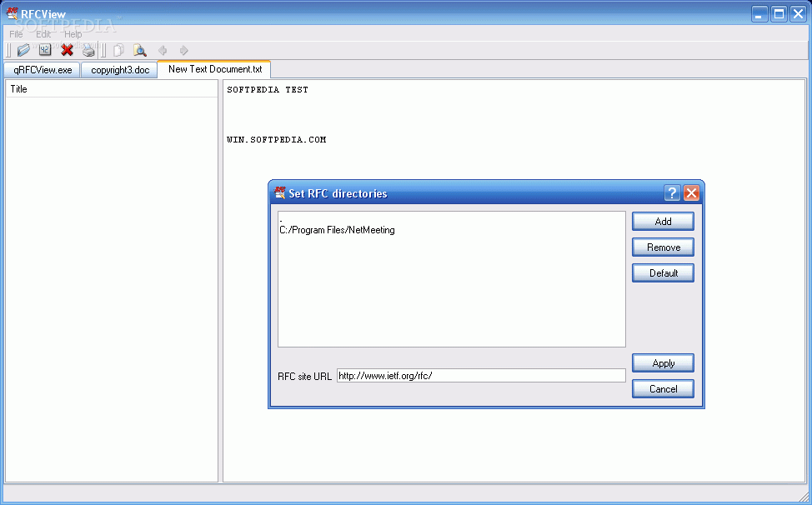The width and height of the screenshot is (812, 505).
Task: Close the Set RFC directories dialog
Action: point(691,193)
